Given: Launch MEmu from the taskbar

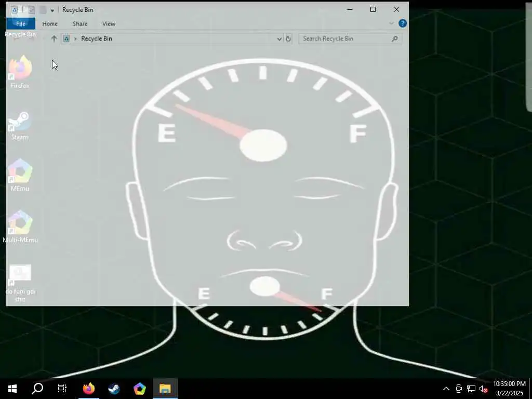Looking at the screenshot, I should (x=139, y=389).
